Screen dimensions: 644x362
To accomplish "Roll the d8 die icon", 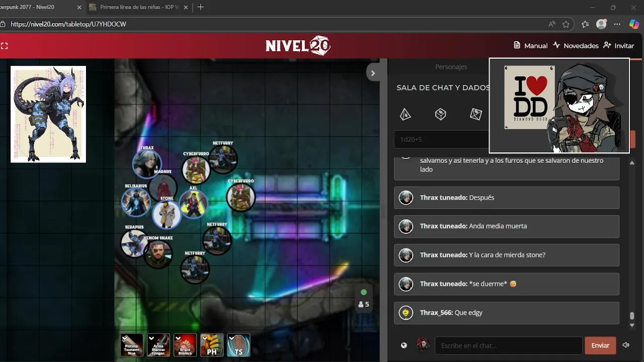I will pyautogui.click(x=475, y=115).
